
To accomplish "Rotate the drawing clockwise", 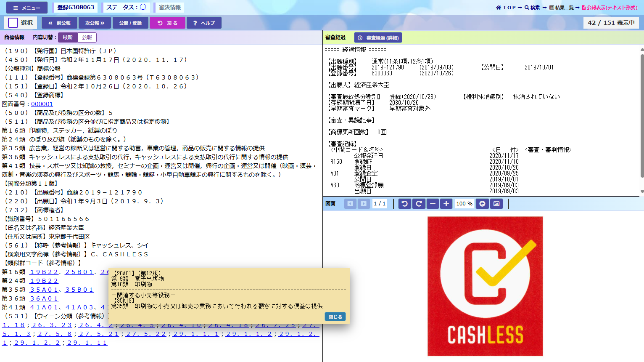I will click(x=419, y=204).
